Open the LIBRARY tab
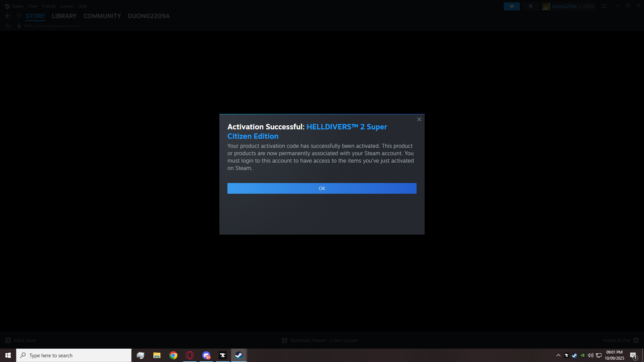Viewport: 644px width, 362px height. click(x=64, y=16)
